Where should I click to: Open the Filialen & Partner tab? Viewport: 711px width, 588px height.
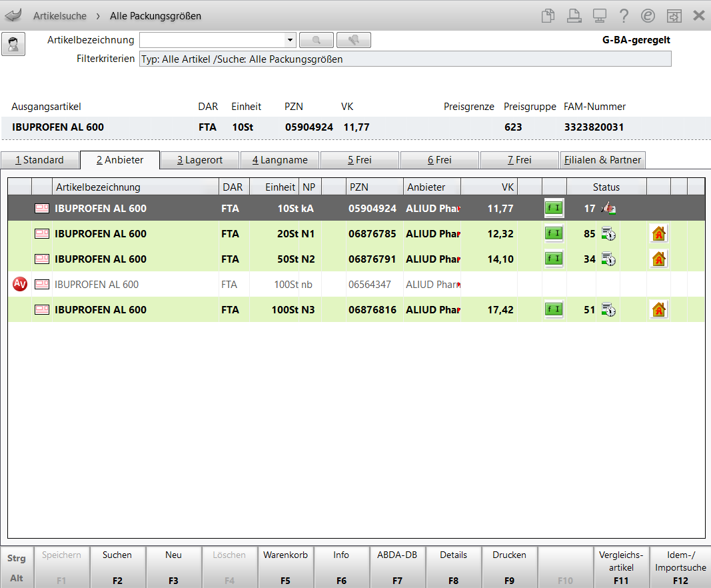602,160
